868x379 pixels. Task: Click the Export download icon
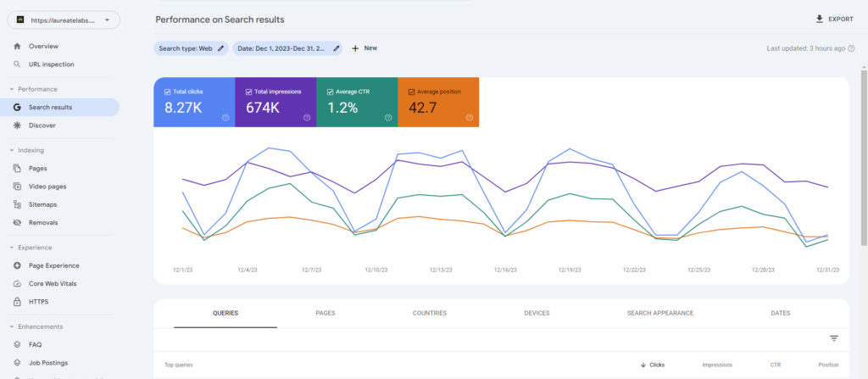pyautogui.click(x=819, y=19)
